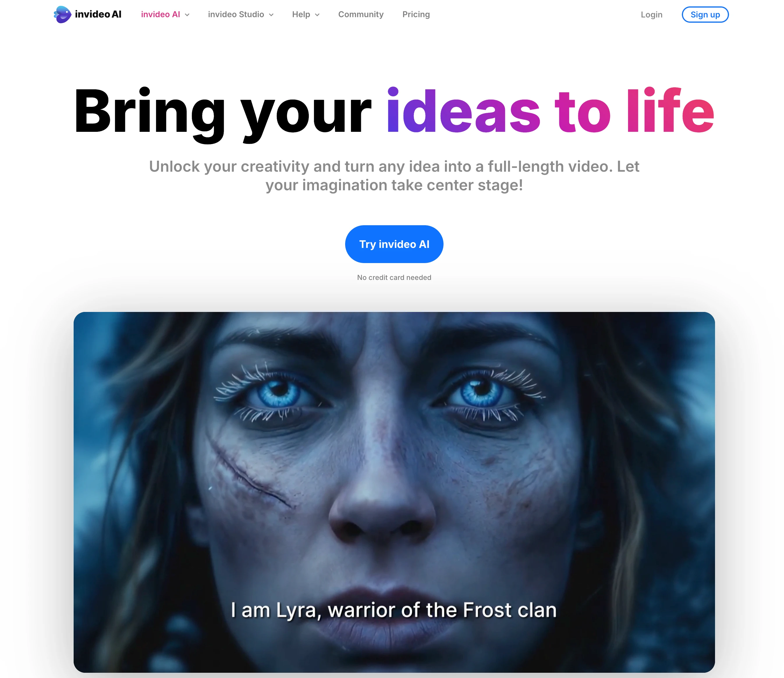
Task: Open the Help navigation menu
Action: pyautogui.click(x=301, y=14)
